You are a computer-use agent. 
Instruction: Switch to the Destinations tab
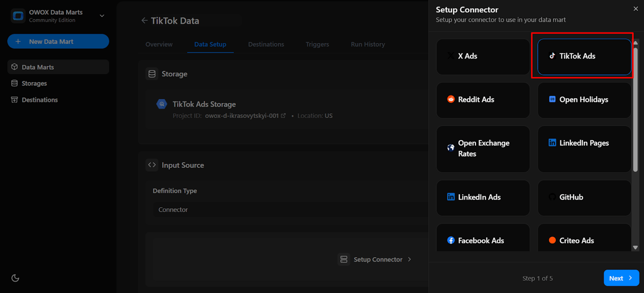tap(266, 44)
